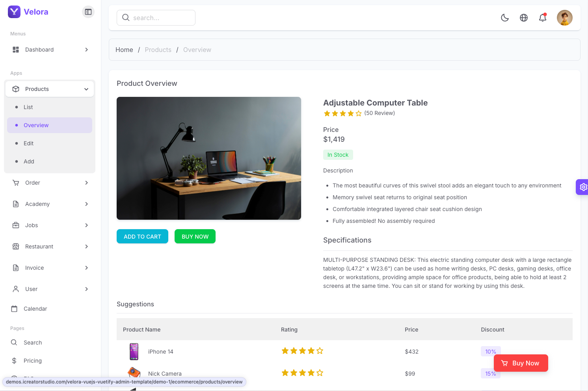Click the green BUY NOW button
The height and width of the screenshot is (391, 588).
[x=195, y=236]
